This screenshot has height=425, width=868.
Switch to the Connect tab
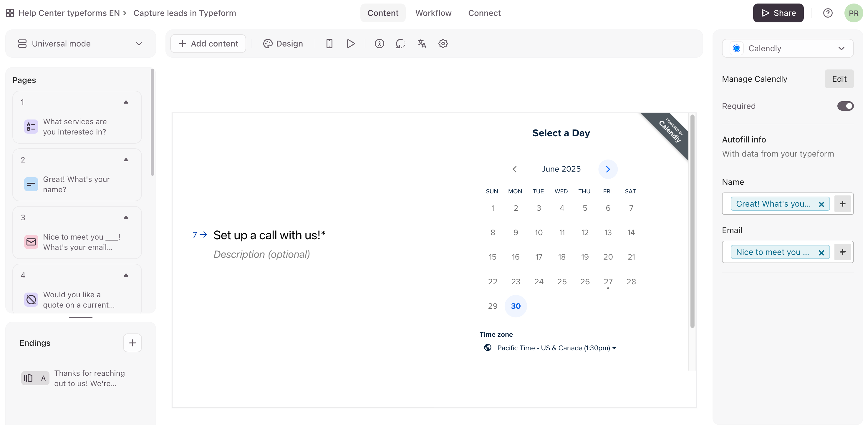(x=484, y=13)
